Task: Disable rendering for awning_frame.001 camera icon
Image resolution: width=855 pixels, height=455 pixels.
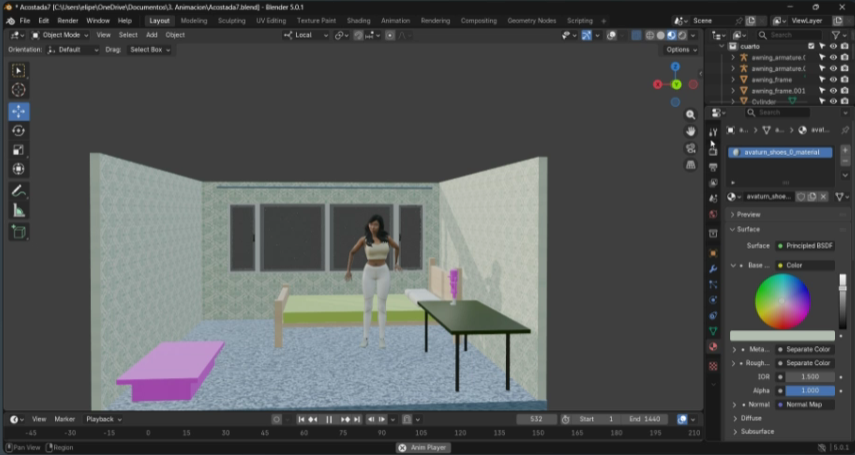Action: point(844,90)
